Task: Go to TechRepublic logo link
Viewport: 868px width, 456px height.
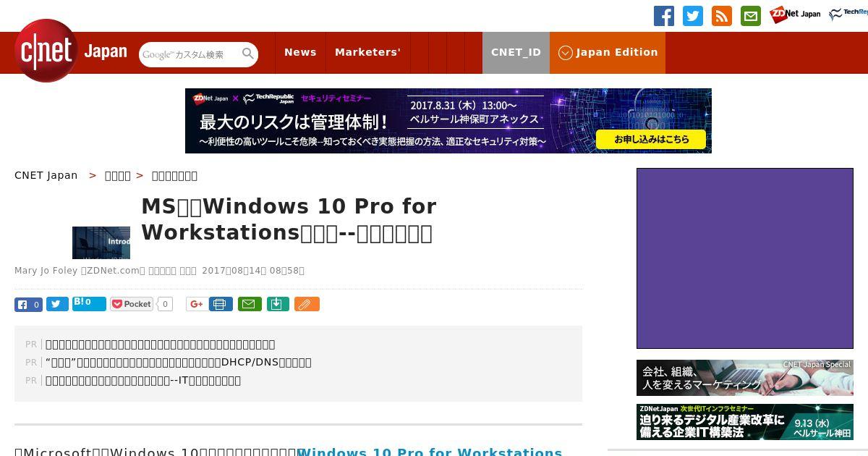Action: (848, 14)
